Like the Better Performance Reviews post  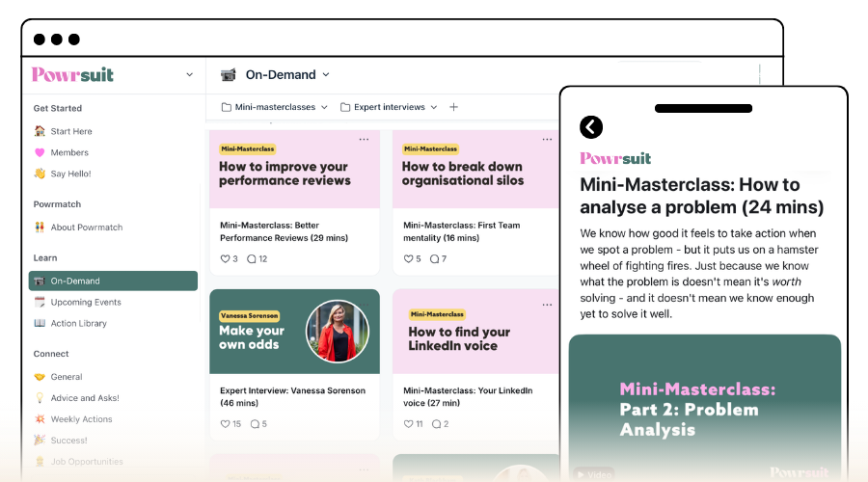point(227,259)
